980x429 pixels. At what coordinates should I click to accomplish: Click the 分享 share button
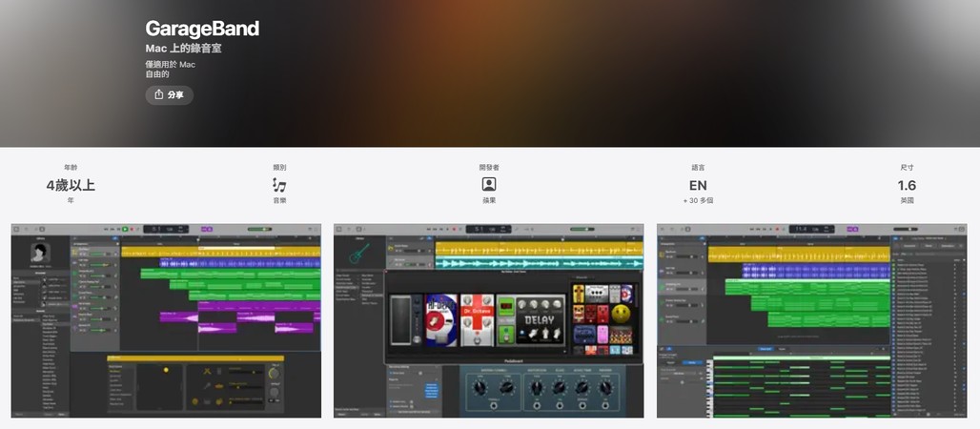[x=169, y=95]
